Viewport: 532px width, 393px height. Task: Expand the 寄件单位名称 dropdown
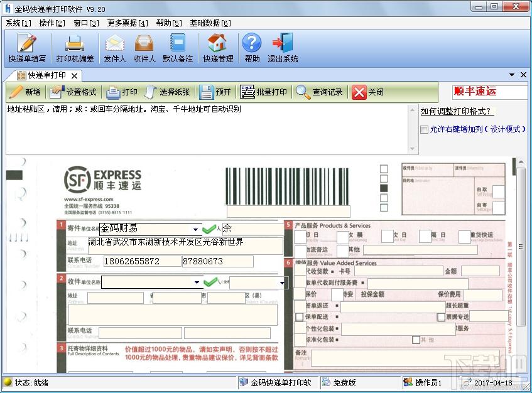click(197, 230)
